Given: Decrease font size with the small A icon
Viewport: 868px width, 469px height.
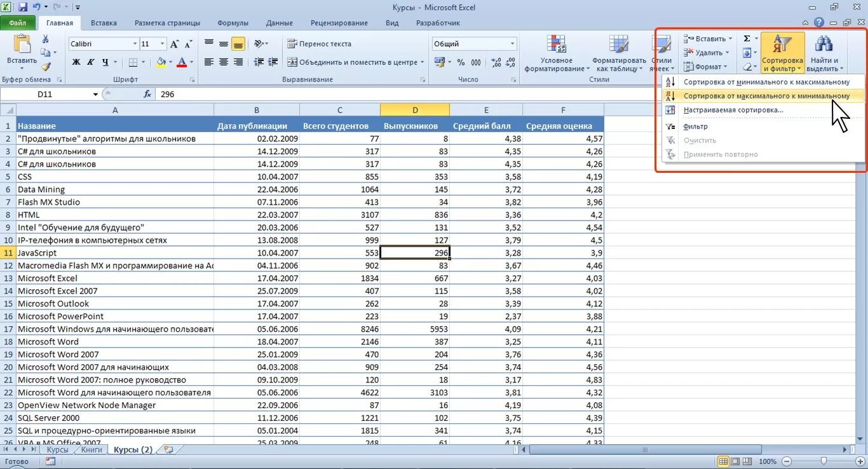Looking at the screenshot, I should [188, 44].
